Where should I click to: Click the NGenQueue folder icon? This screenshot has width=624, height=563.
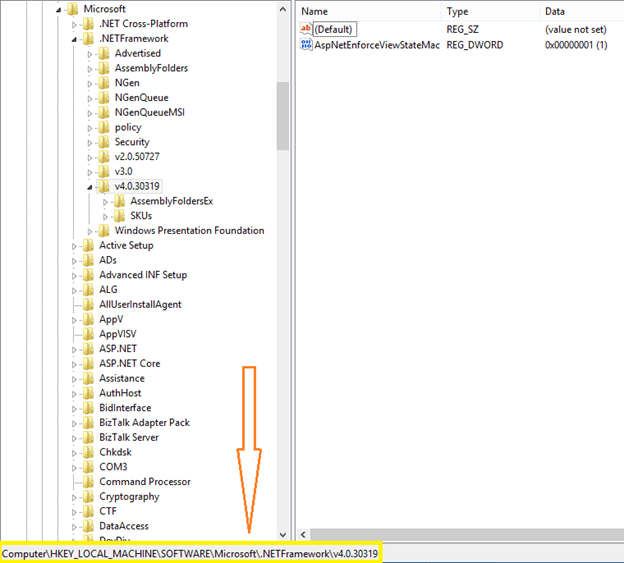(x=104, y=97)
